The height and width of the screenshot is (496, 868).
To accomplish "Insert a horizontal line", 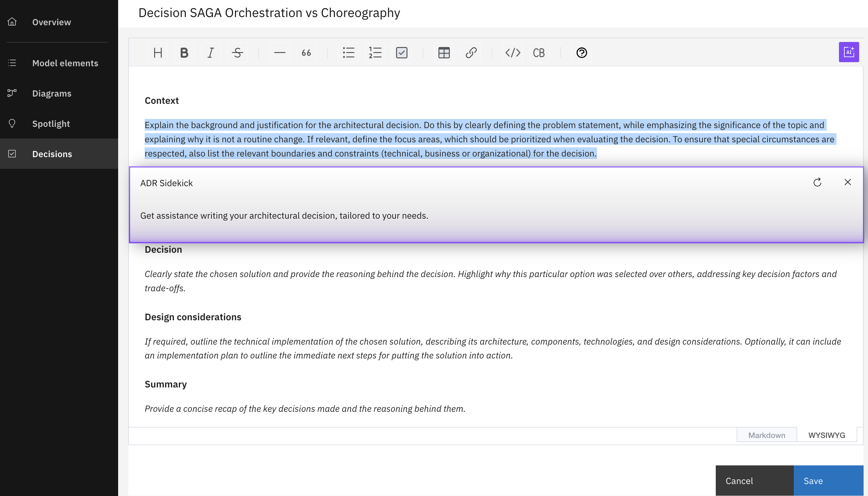I will [280, 53].
